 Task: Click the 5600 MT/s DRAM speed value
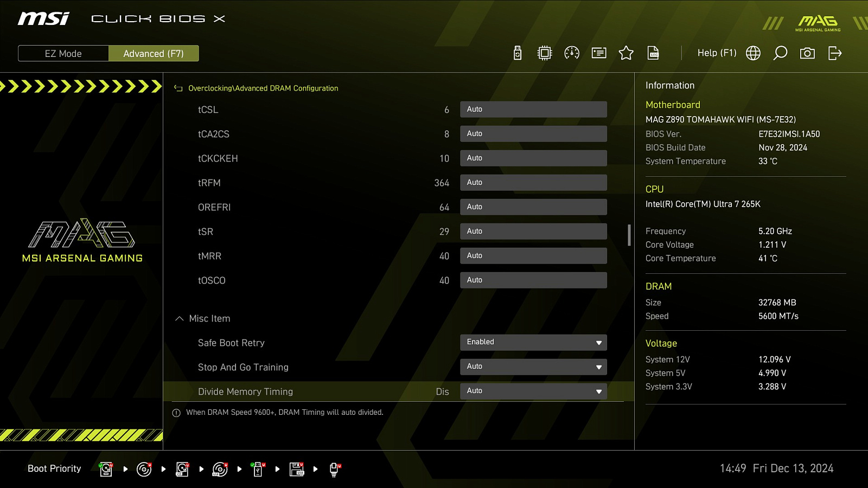click(x=778, y=316)
